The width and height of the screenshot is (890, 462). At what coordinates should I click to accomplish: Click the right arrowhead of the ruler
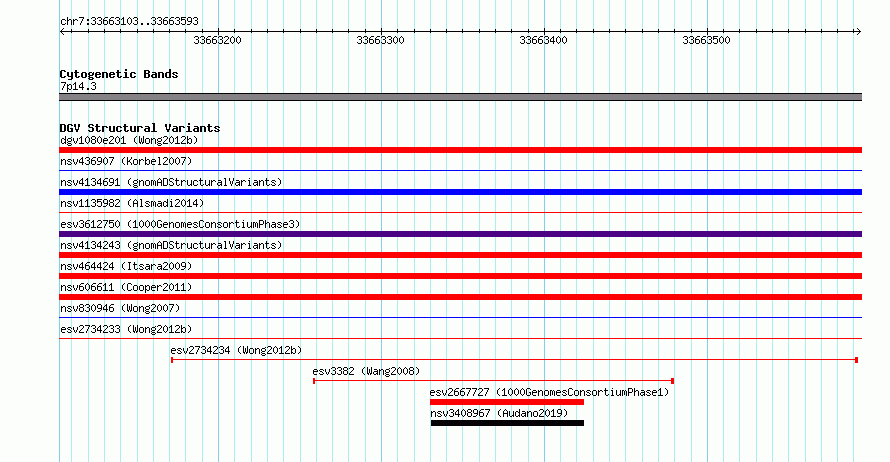(x=858, y=32)
